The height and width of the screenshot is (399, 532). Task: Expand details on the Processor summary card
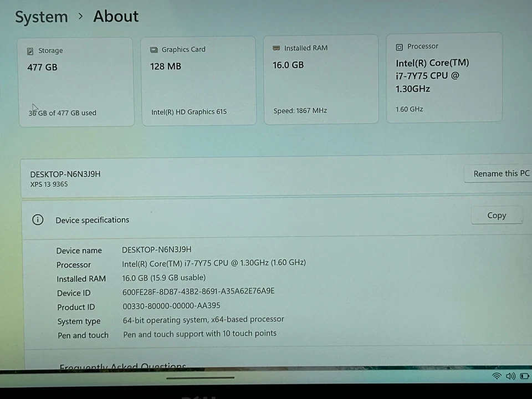click(443, 78)
